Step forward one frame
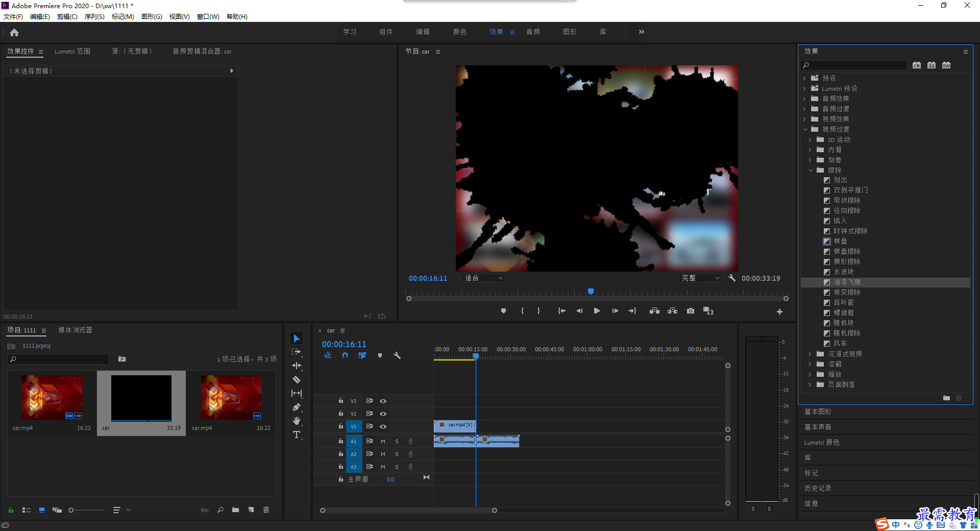The height and width of the screenshot is (531, 980). (x=615, y=311)
